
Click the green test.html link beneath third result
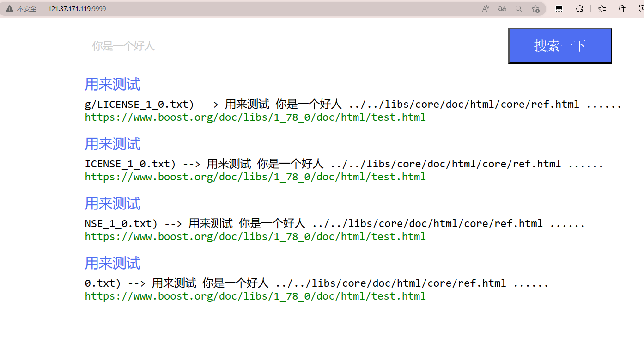click(x=255, y=236)
